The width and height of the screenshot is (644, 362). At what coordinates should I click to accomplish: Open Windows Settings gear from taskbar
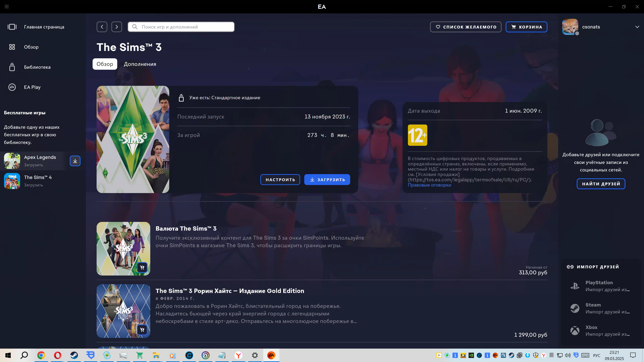click(255, 355)
